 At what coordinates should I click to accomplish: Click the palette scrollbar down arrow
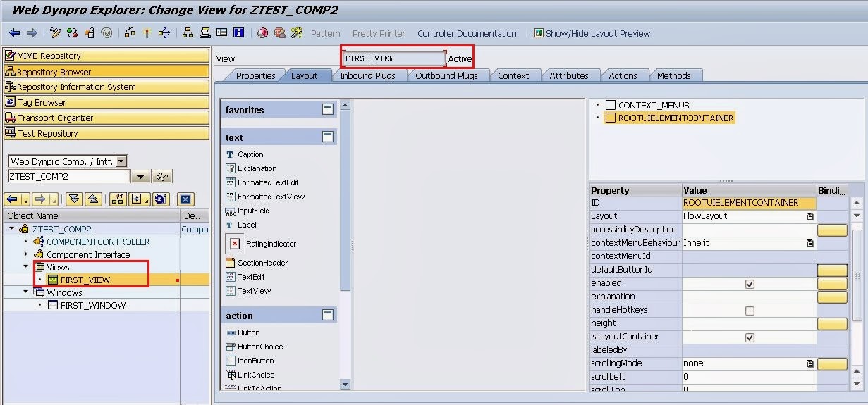click(345, 385)
